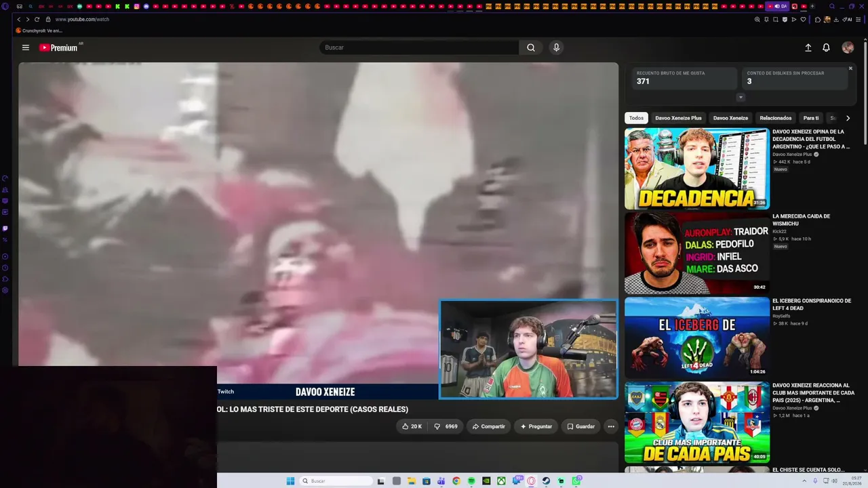Save the video with Guardar
Image resolution: width=868 pixels, height=488 pixels.
click(580, 426)
